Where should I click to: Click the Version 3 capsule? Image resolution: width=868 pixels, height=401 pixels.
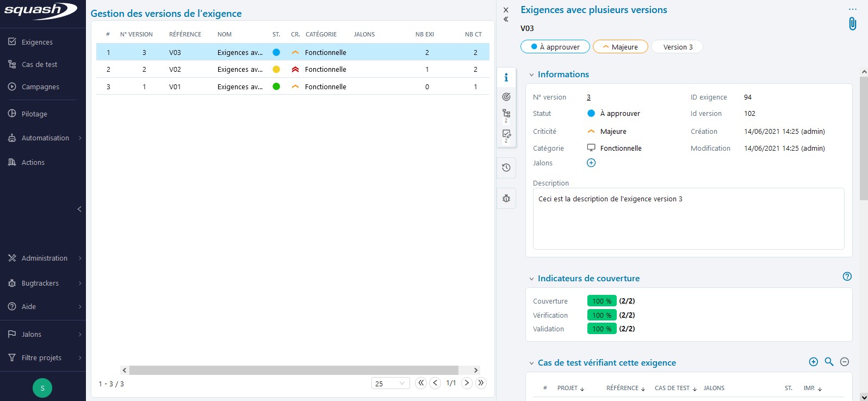[x=678, y=47]
